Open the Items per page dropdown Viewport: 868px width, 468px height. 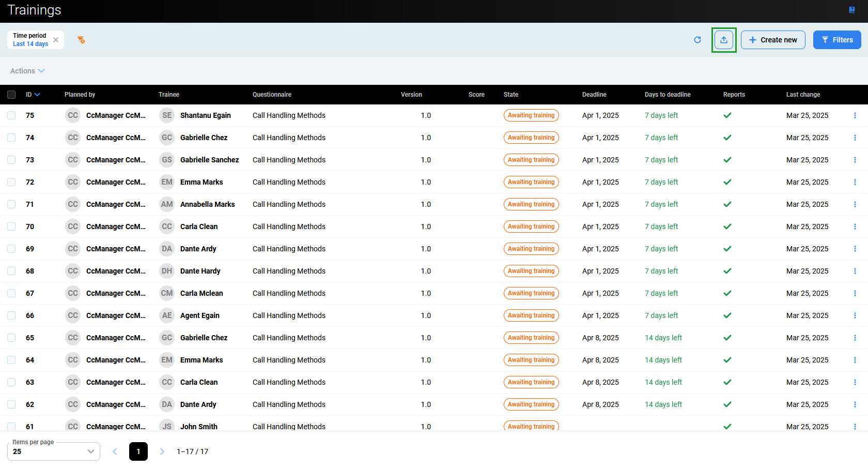tap(53, 451)
